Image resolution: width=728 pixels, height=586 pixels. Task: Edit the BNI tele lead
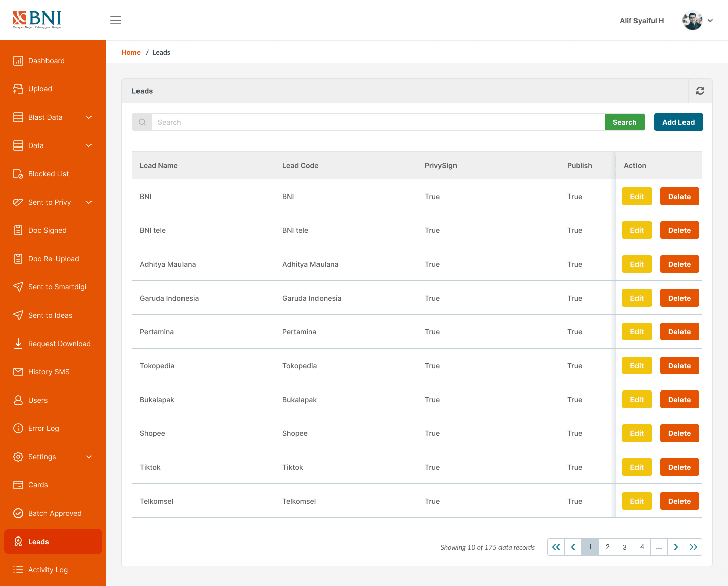pyautogui.click(x=637, y=230)
